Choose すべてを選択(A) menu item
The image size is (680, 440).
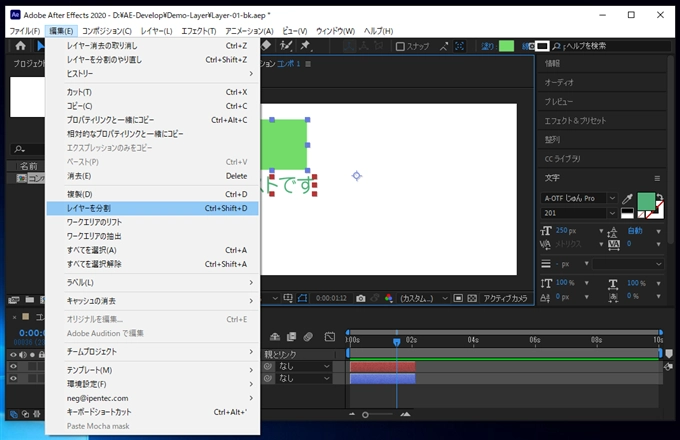point(153,250)
